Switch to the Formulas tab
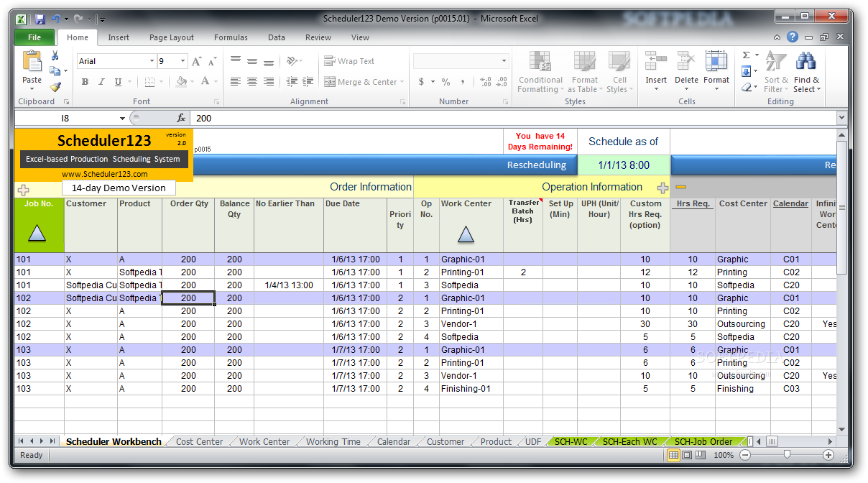Screen dimensions: 868x483 point(231,37)
